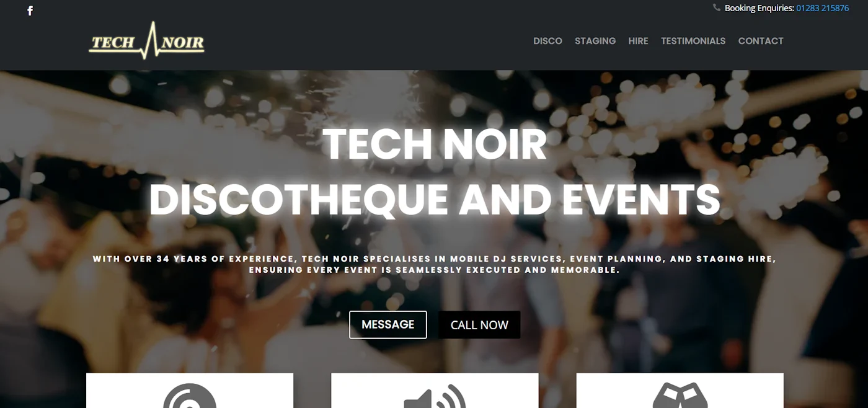Viewport: 868px width, 408px height.
Task: Call the number 01283 215876 link
Action: tap(823, 8)
